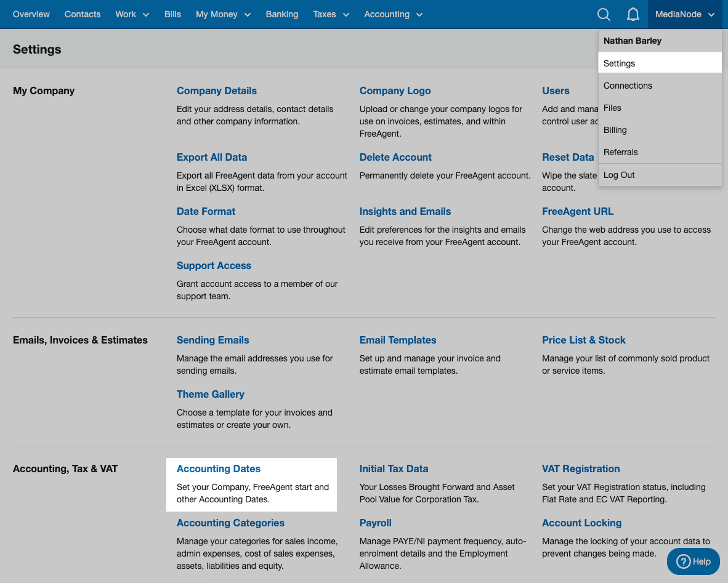728x583 pixels.
Task: Open the Banking navigation item
Action: tap(281, 14)
